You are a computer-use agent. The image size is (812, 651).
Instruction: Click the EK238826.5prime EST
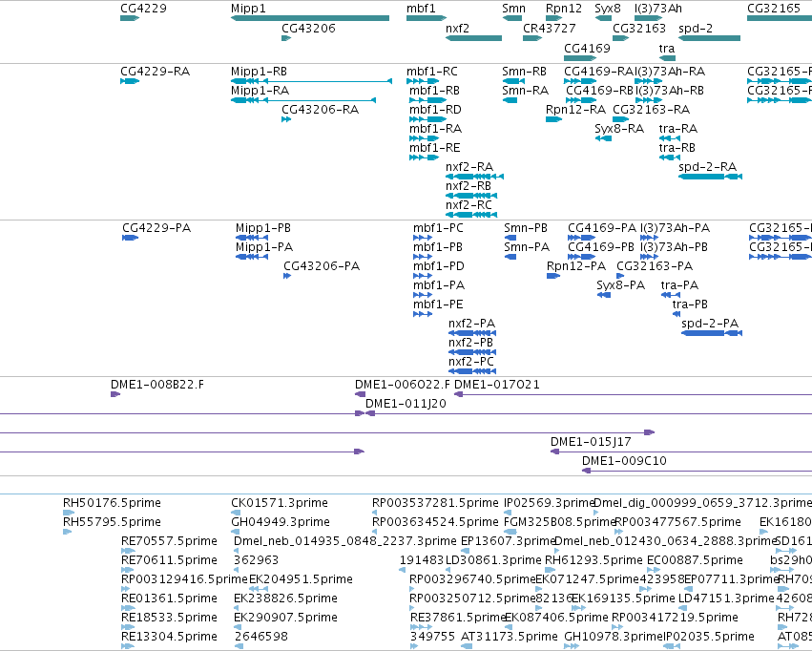coord(238,608)
